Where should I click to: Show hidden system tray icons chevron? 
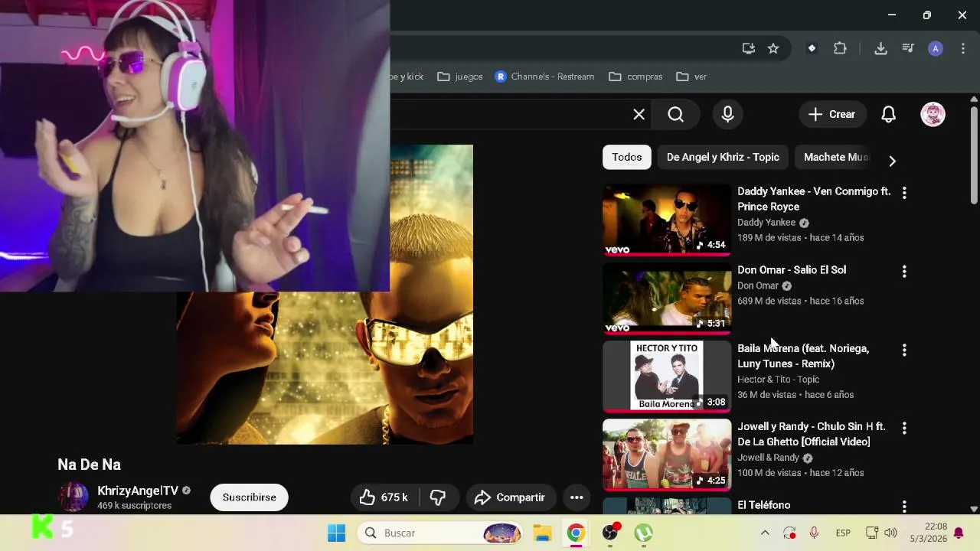click(764, 533)
